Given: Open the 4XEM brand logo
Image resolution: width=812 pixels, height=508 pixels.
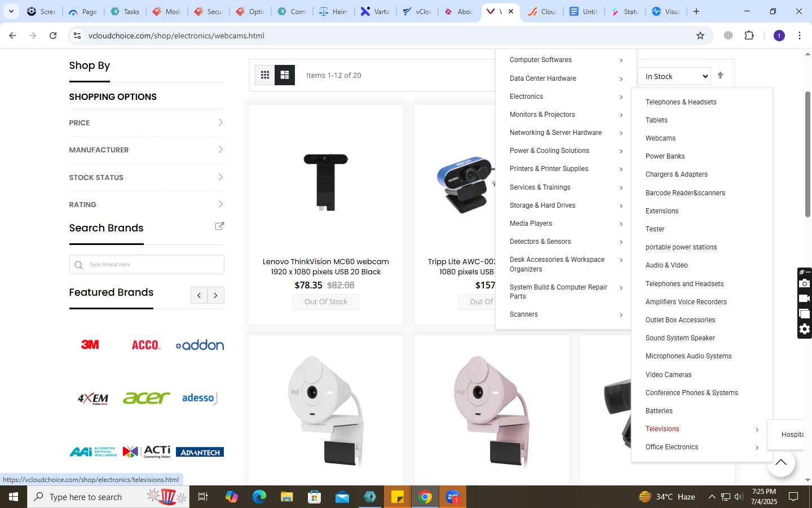Looking at the screenshot, I should tap(93, 398).
